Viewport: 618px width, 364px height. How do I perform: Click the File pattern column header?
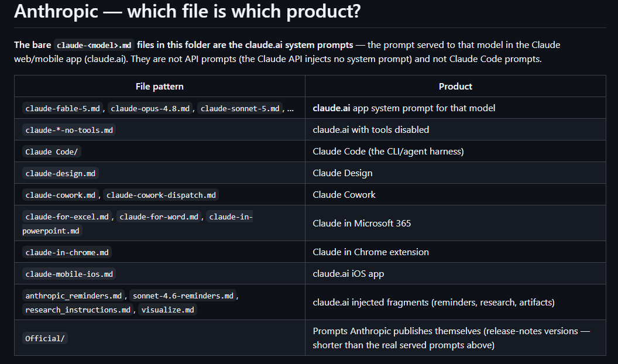(160, 86)
